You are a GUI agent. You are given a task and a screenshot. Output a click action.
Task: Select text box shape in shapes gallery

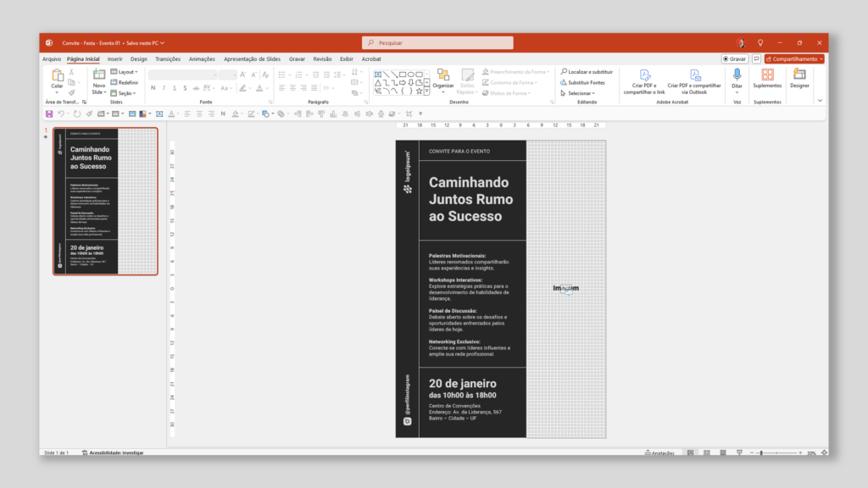pyautogui.click(x=378, y=75)
